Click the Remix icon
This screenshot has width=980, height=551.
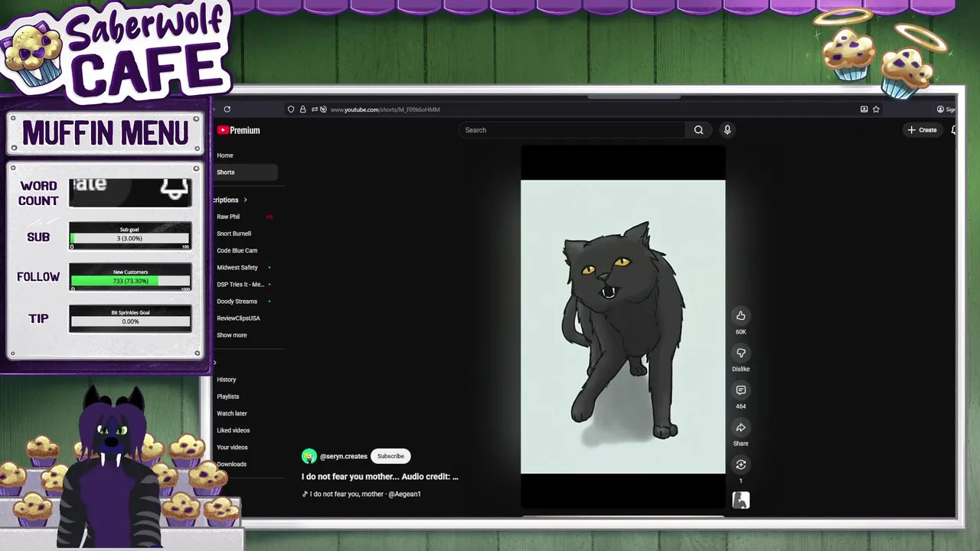[x=740, y=465]
